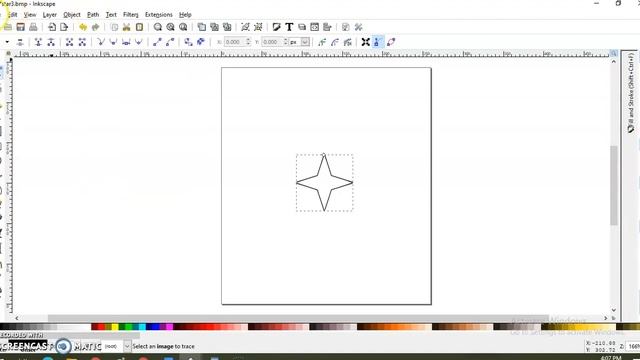This screenshot has width=640, height=360.
Task: Click the Cut scissors icon
Action: [x=127, y=27]
